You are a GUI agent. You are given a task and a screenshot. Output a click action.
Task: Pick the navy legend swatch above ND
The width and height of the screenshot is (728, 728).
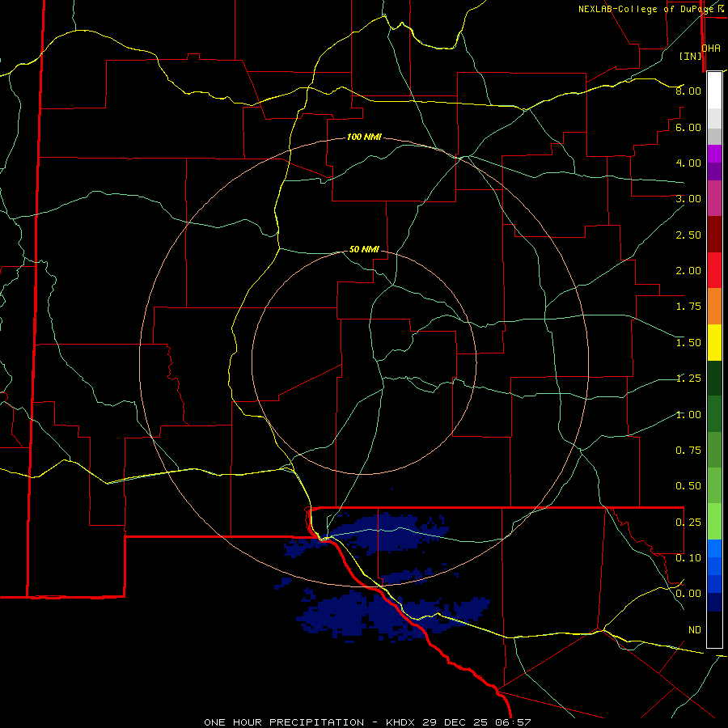tap(714, 603)
